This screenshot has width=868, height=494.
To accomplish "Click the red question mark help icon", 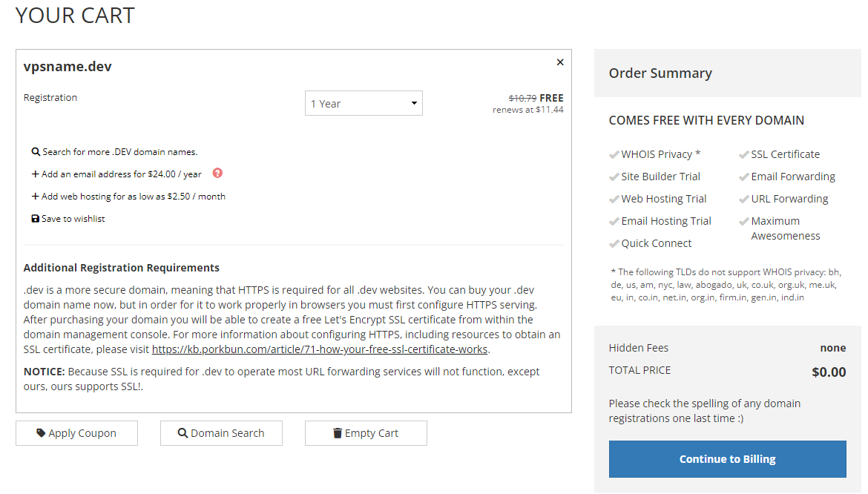I will [217, 173].
